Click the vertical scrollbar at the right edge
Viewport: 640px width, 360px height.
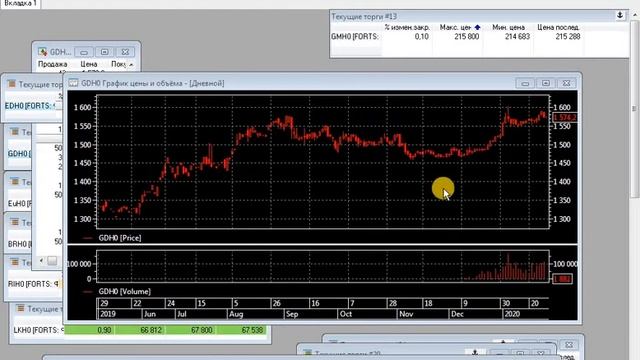(x=634, y=109)
